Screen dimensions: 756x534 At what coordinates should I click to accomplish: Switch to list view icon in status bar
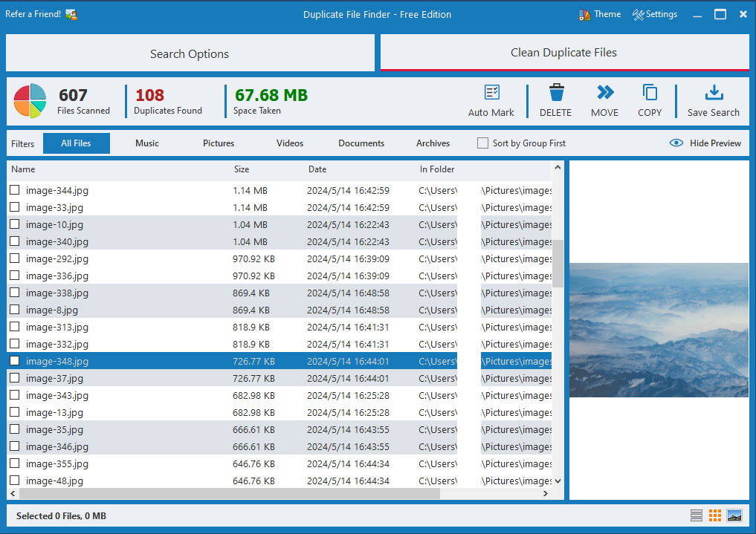697,515
